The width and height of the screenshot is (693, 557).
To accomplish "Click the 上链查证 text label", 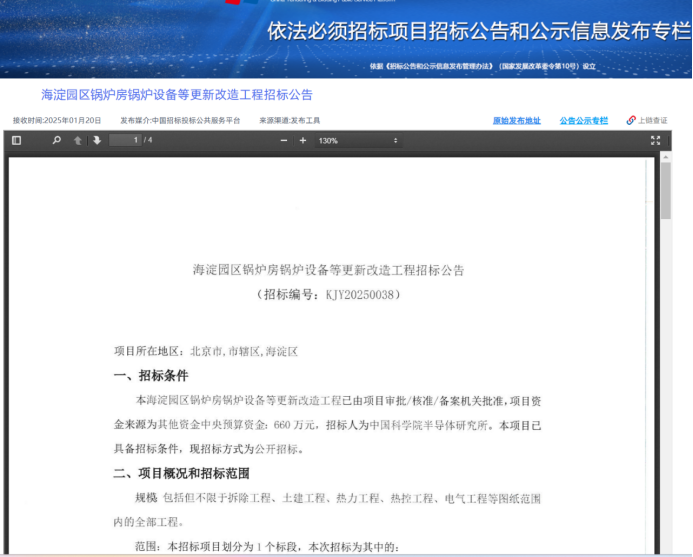I will [x=653, y=120].
